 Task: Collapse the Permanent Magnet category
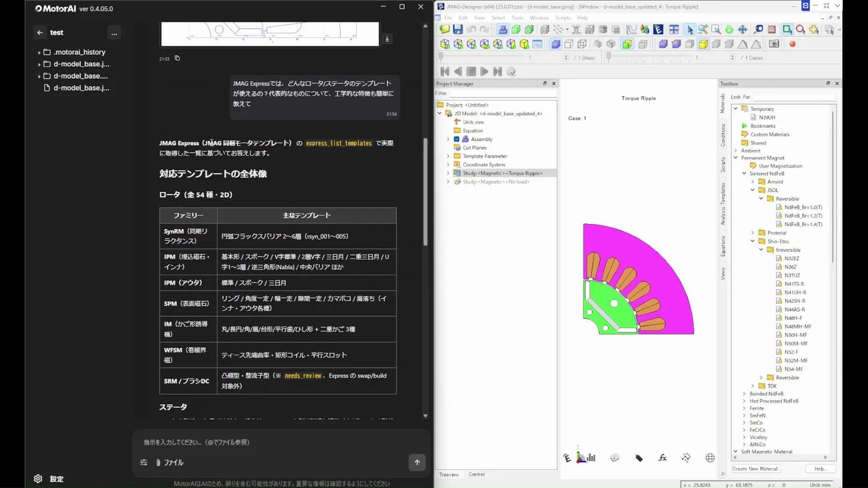click(x=735, y=158)
